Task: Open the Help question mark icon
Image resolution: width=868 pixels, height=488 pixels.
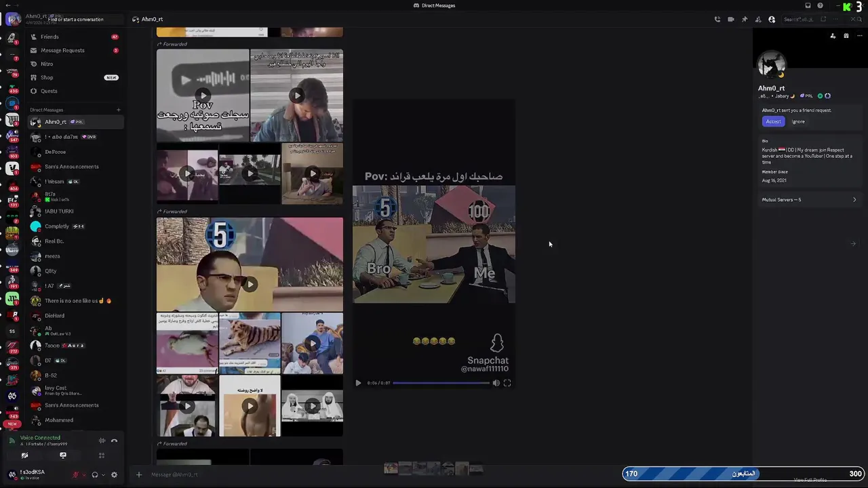Action: pos(820,5)
